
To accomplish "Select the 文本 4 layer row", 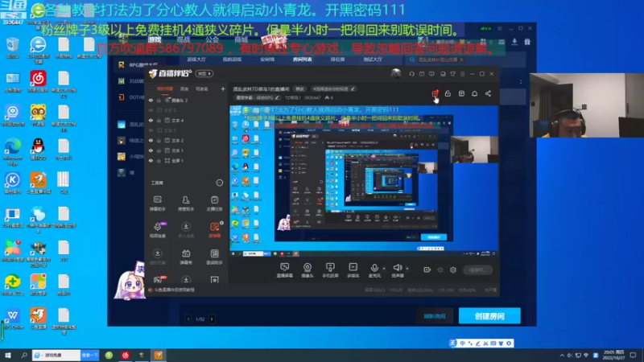I will [x=186, y=120].
